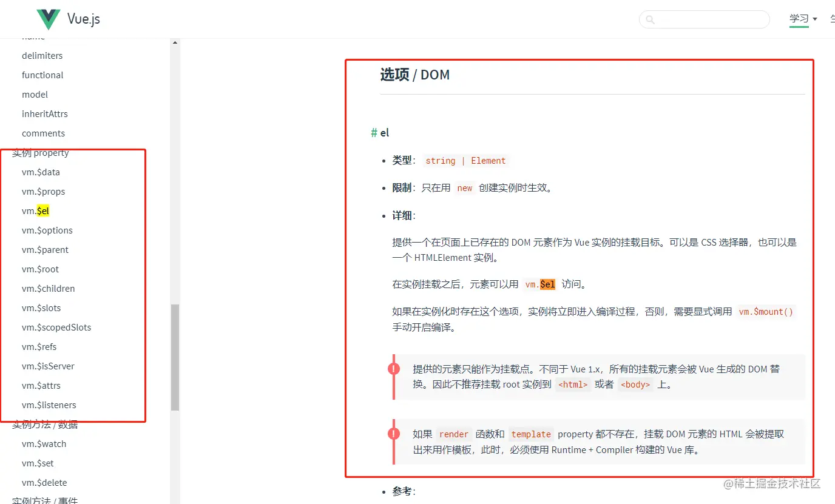835x504 pixels.
Task: Click the template inline code
Action: [x=531, y=434]
